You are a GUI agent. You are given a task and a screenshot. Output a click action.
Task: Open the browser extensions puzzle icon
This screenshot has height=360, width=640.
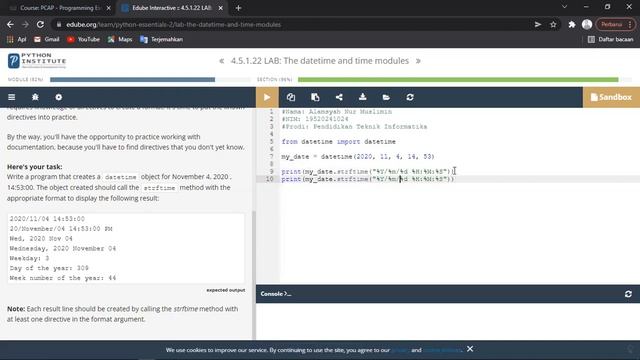pos(572,24)
